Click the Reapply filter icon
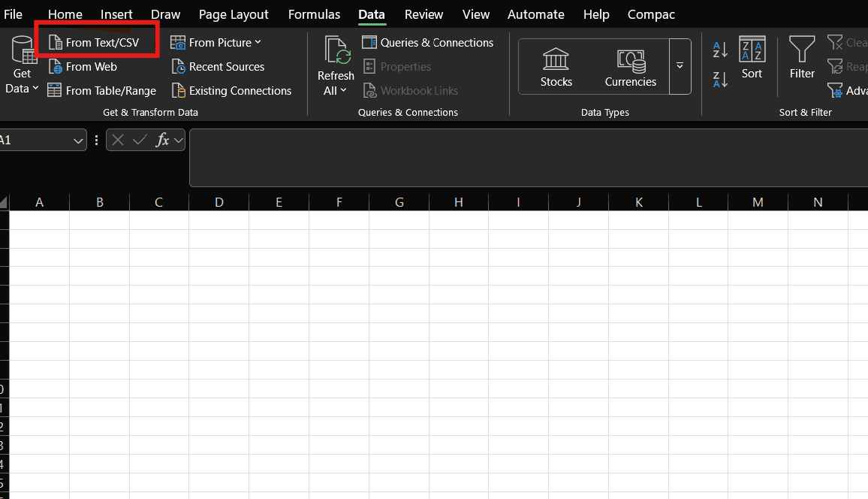 coord(835,66)
